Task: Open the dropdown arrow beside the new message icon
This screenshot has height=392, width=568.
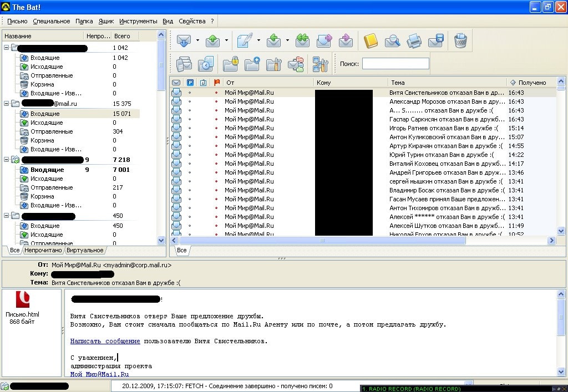Action: coord(258,41)
